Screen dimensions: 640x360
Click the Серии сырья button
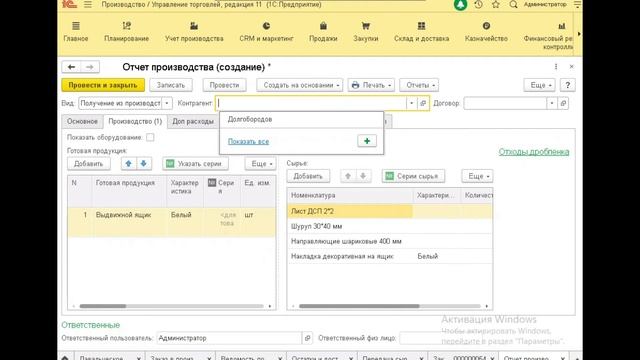pos(413,176)
